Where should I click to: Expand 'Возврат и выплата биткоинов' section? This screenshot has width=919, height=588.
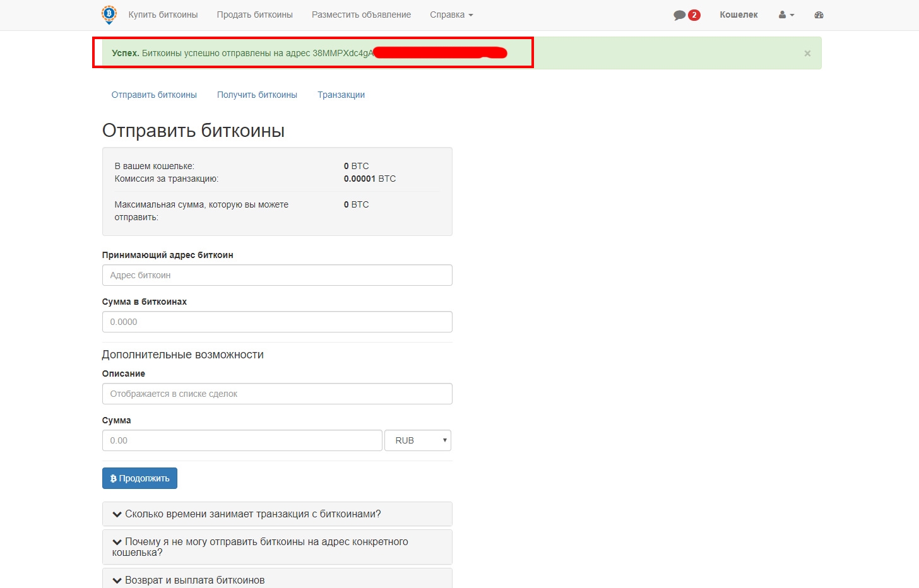coord(194,580)
